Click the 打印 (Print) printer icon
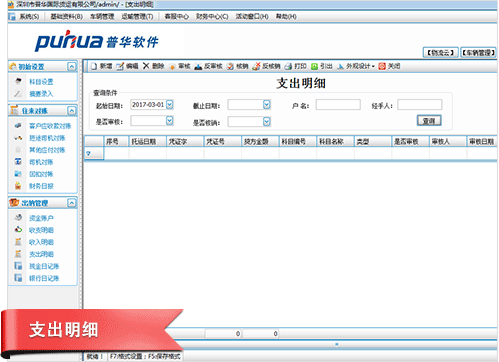499x362 pixels. coord(288,66)
